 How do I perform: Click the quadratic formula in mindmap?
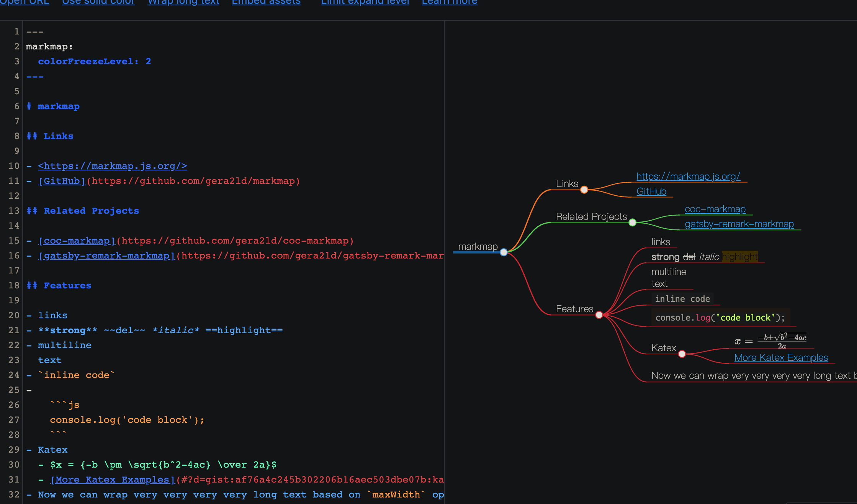(770, 340)
